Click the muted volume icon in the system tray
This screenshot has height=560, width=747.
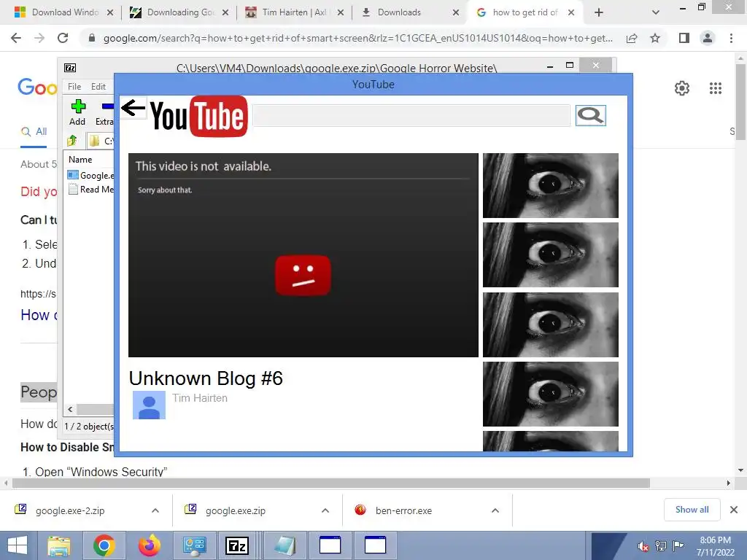point(643,546)
